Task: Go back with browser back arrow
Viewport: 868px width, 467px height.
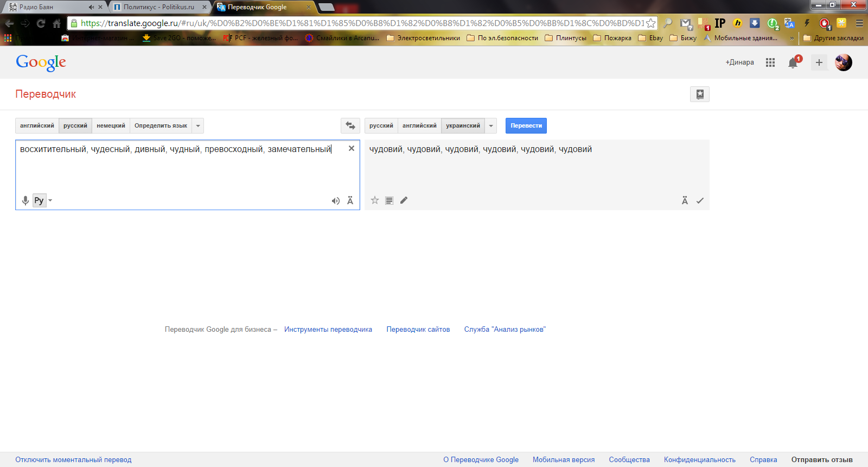Action: pyautogui.click(x=9, y=23)
